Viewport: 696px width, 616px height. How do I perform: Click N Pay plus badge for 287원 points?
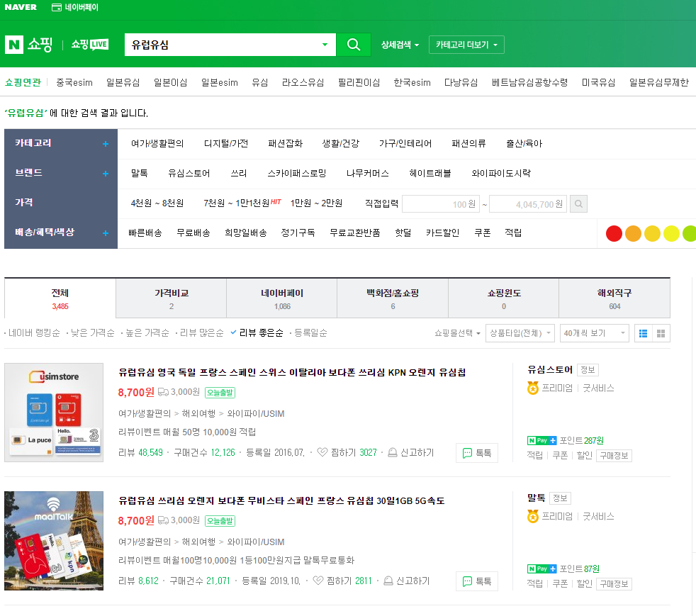pyautogui.click(x=541, y=441)
